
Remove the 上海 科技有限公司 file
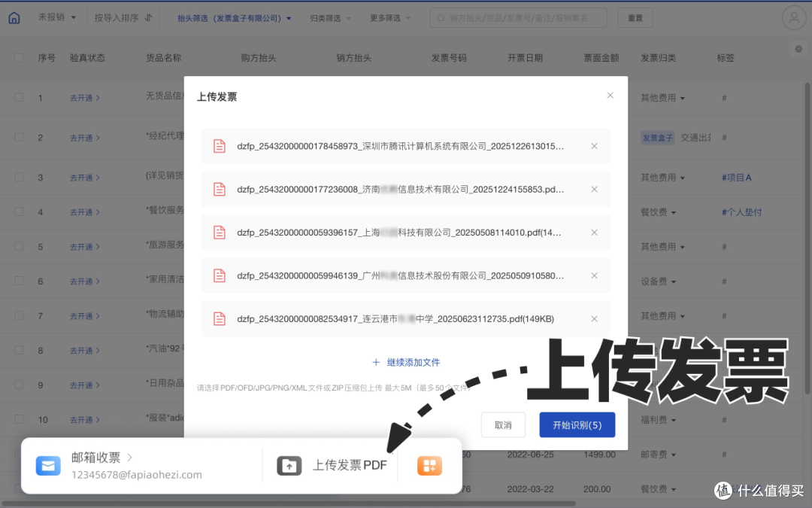point(595,233)
